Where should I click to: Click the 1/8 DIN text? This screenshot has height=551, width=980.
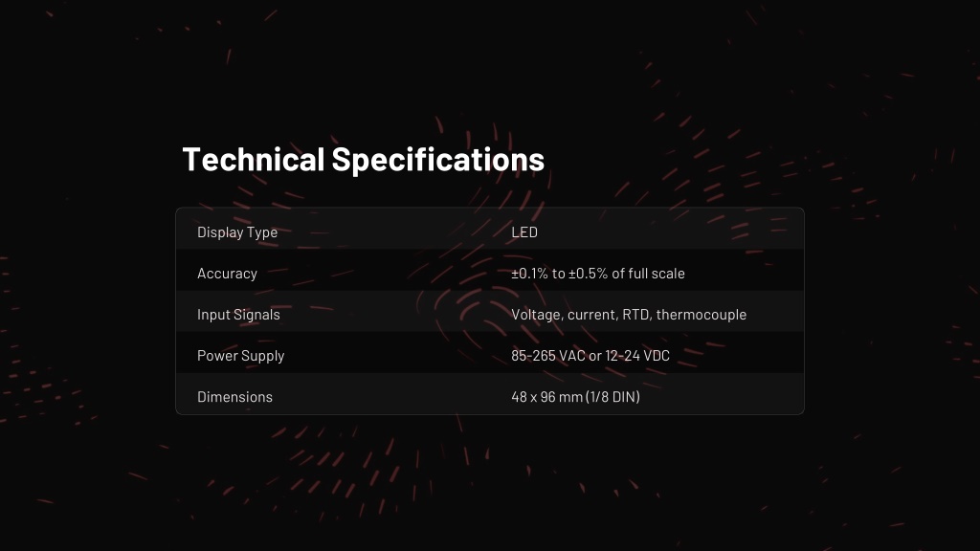coord(612,397)
